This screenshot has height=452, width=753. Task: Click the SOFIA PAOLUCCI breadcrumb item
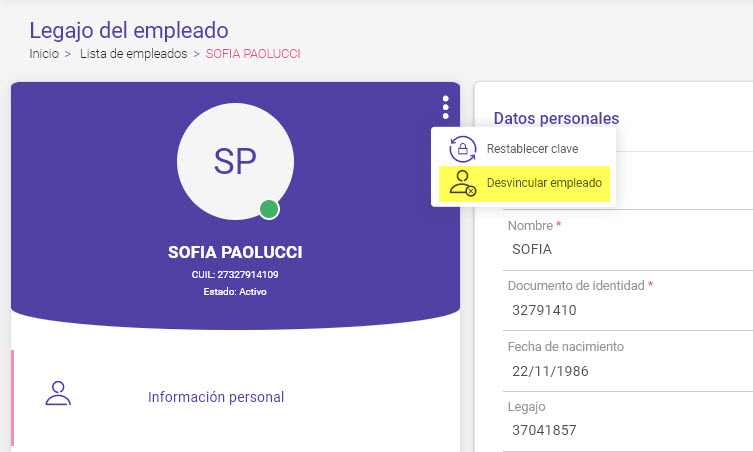tap(253, 54)
